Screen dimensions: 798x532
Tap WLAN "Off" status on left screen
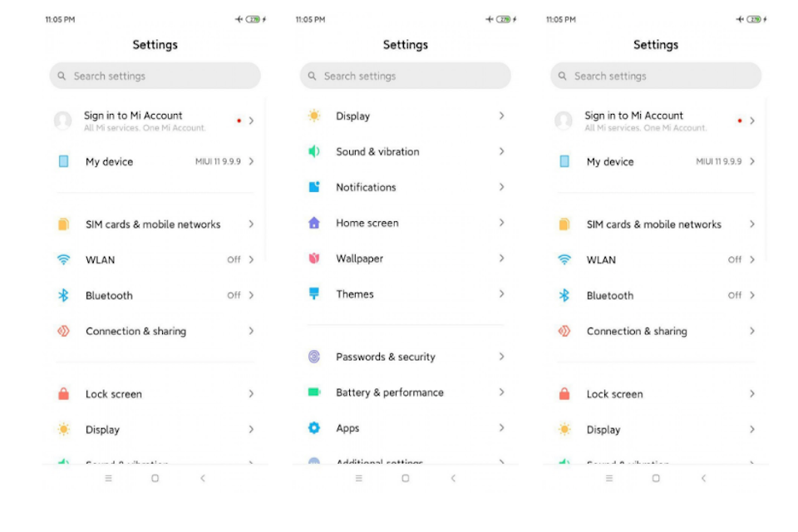[234, 259]
